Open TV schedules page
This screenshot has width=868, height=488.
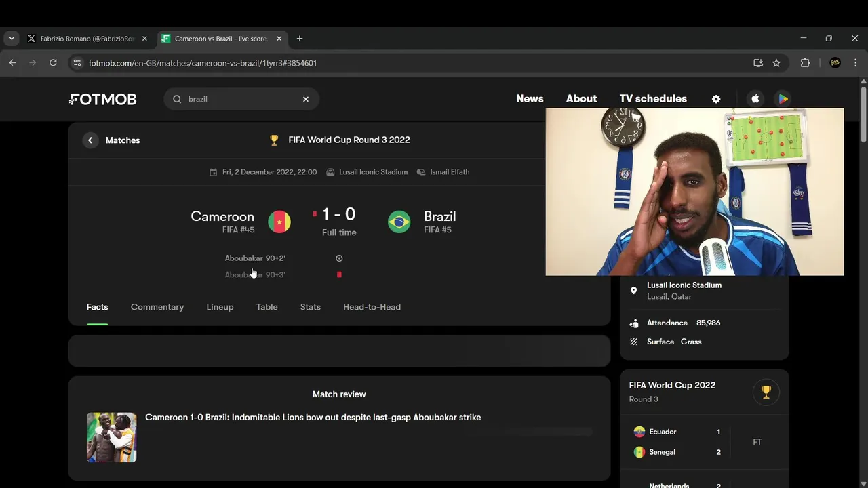coord(653,98)
